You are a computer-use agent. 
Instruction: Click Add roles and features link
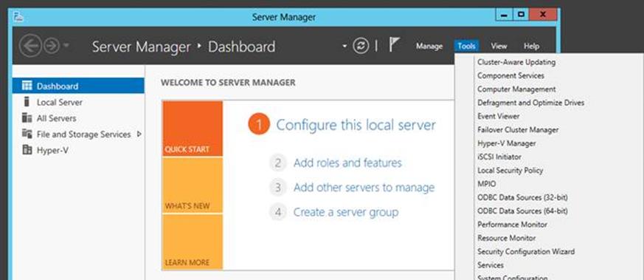(x=347, y=163)
